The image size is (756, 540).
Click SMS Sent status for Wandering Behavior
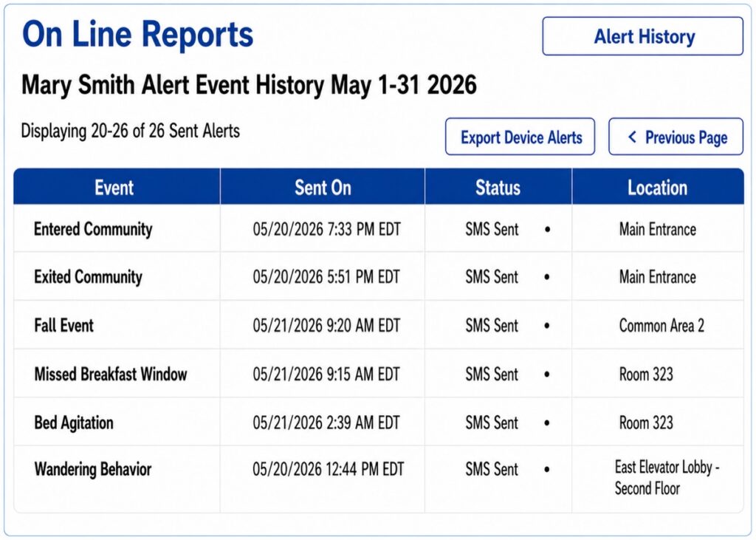[x=492, y=469]
